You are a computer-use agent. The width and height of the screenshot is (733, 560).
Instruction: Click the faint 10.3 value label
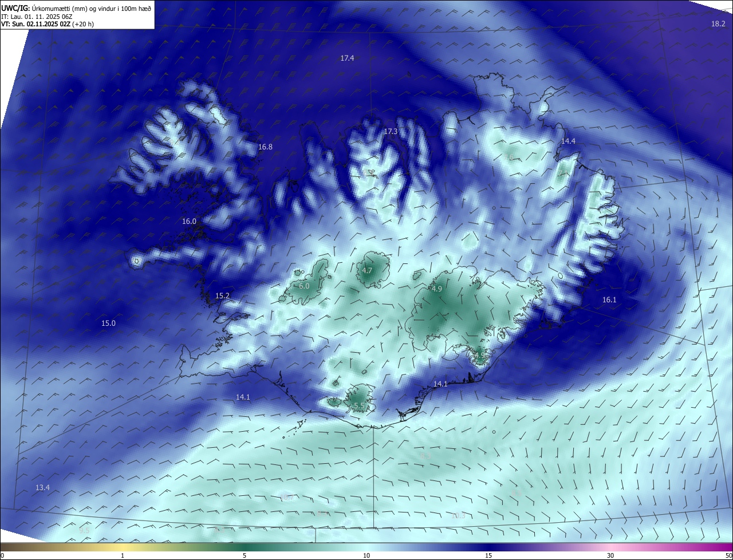(458, 516)
